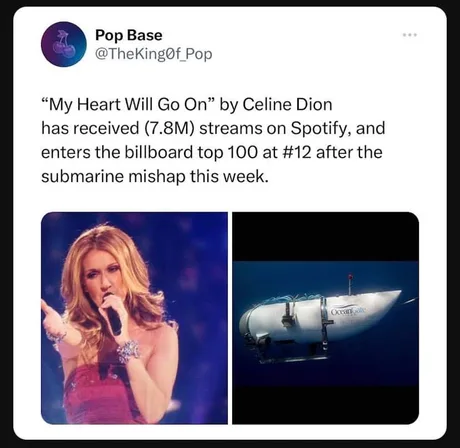Click the red beacon atop the submersible
This screenshot has height=448, width=460.
pos(350,277)
